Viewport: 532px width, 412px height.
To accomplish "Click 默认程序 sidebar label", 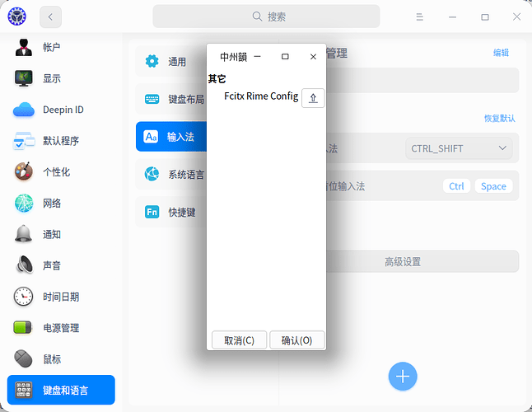I will click(61, 141).
